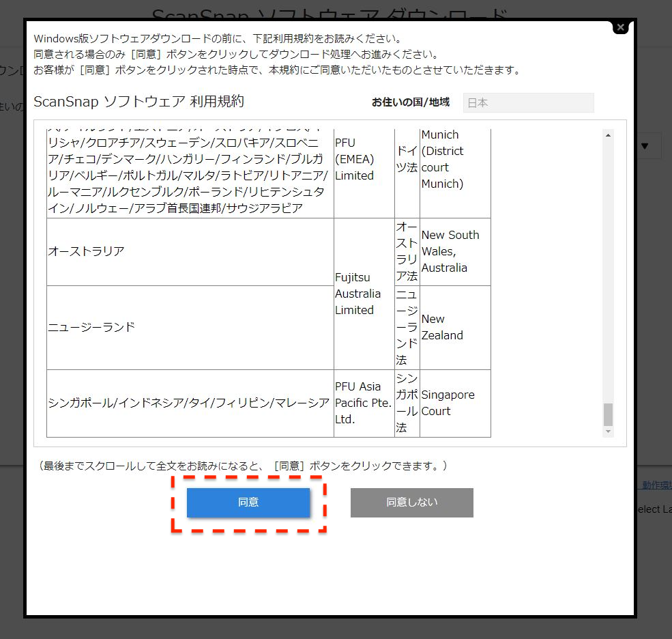Viewport: 672px width, 639px height.
Task: Open the お住いの国/地域 country field showing 日本
Action: [529, 102]
